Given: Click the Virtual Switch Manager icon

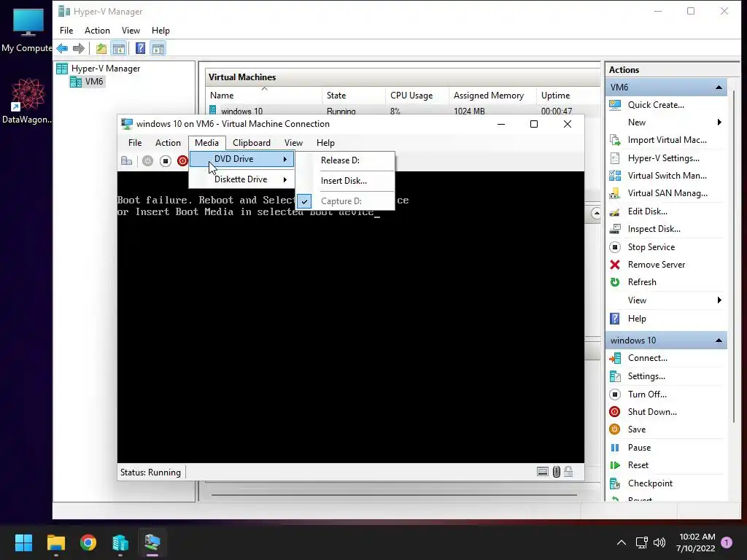Looking at the screenshot, I should 615,176.
